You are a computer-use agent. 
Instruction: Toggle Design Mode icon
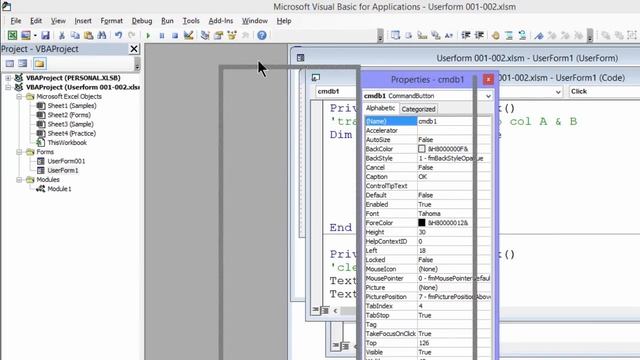point(189,36)
